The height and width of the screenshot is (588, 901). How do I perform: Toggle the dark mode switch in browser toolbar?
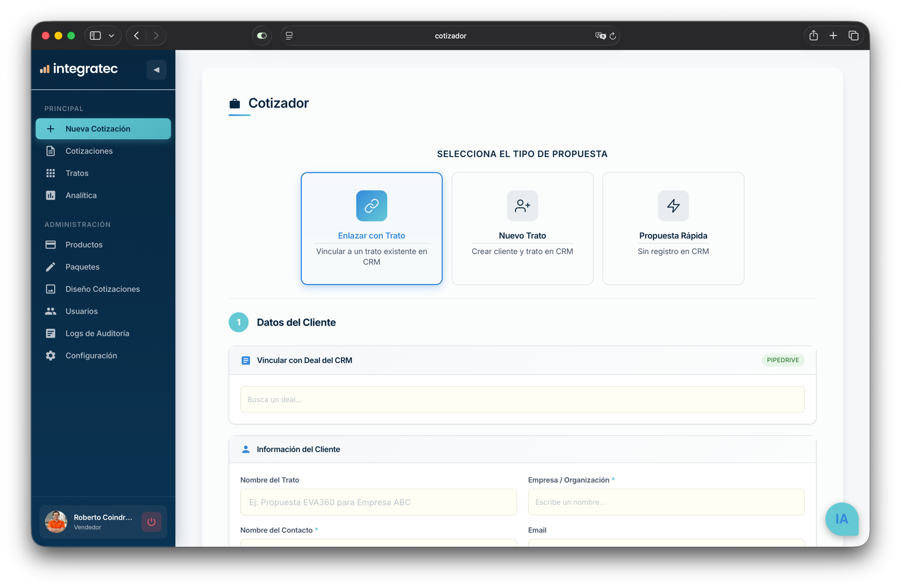[261, 36]
